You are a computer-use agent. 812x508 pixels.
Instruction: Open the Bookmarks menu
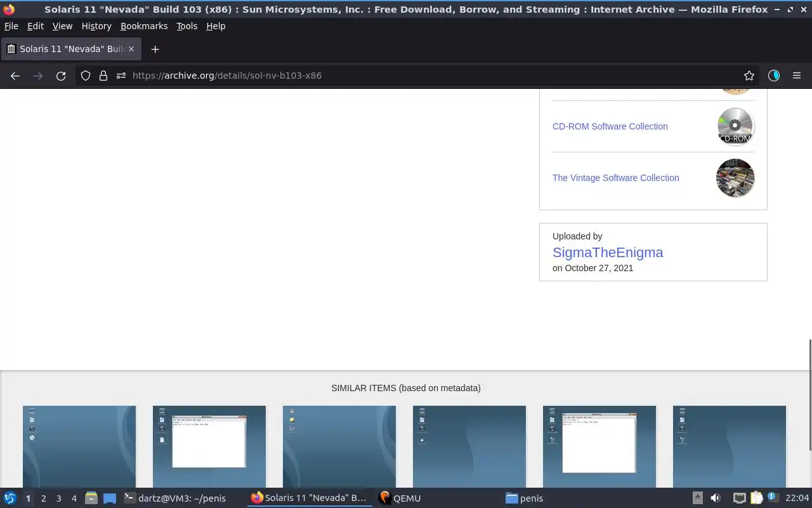(x=144, y=26)
